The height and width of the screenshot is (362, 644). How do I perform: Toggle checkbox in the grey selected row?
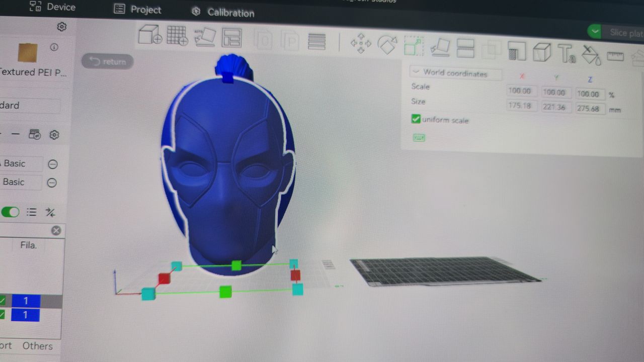coord(3,301)
